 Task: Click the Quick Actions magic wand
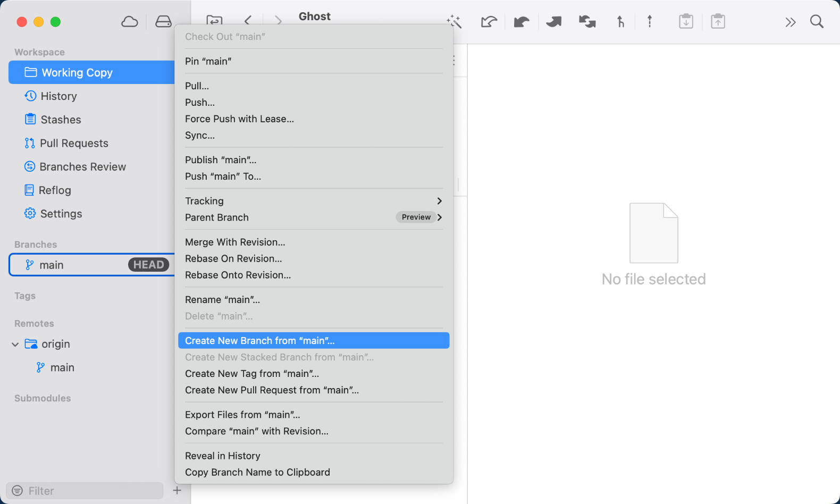454,22
